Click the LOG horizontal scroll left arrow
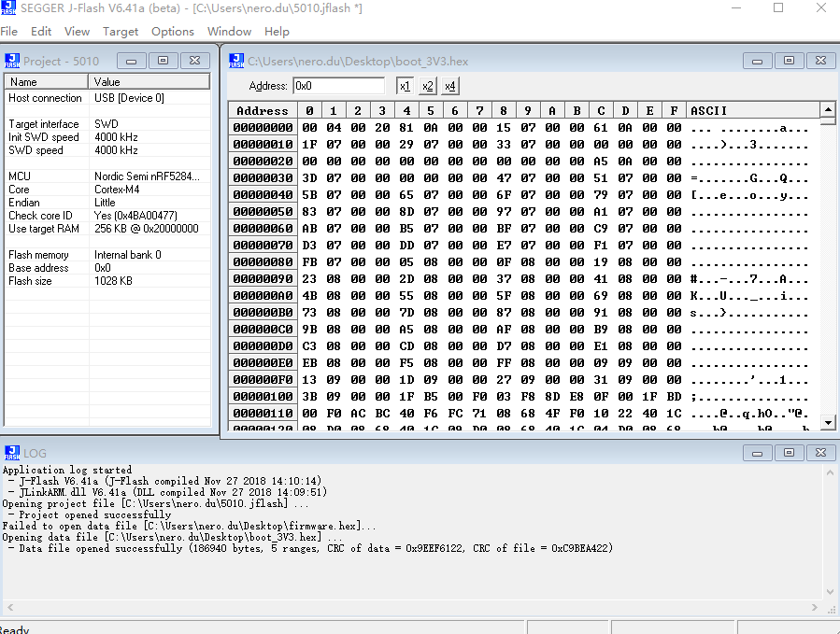Screen dimensions: 840x634 pyautogui.click(x=10, y=607)
